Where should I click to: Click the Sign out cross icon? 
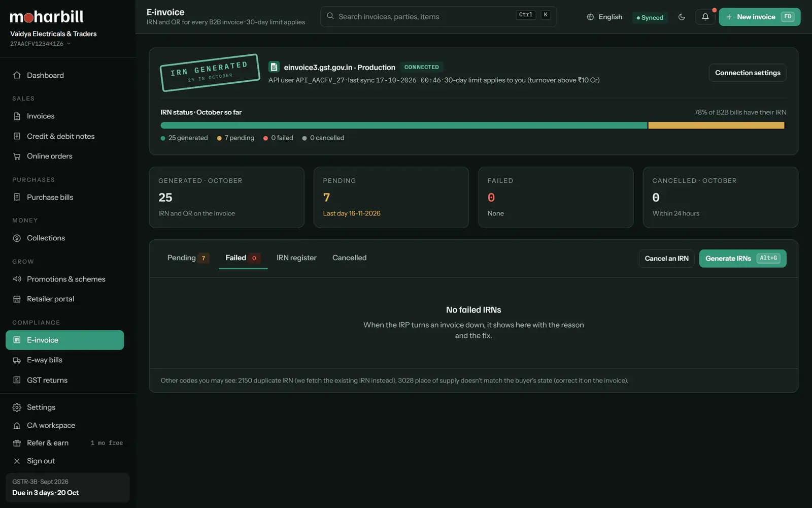click(x=17, y=461)
